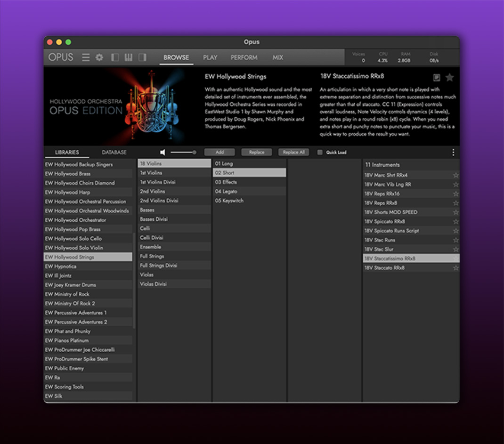
Task: Open the 05 Keyswitch category
Action: (x=250, y=201)
